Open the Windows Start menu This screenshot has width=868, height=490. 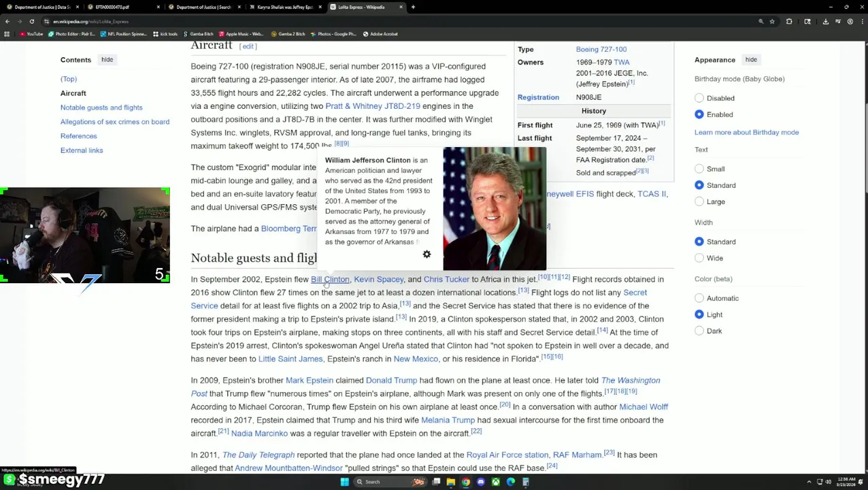[344, 482]
